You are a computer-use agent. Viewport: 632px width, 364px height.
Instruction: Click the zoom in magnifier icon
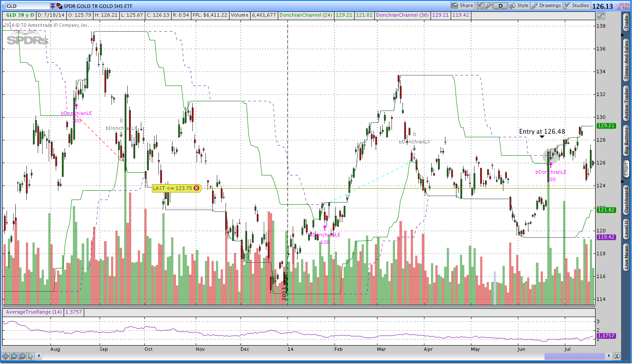(x=14, y=356)
